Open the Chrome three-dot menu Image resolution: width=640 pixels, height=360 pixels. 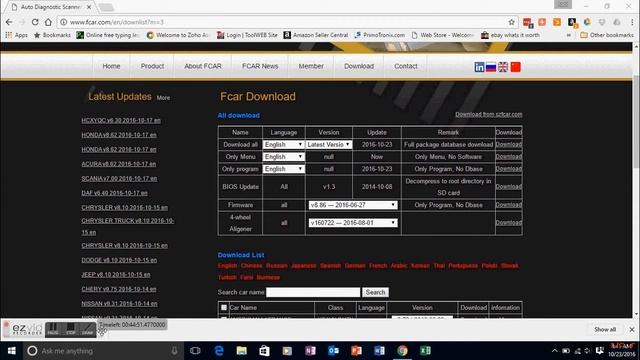click(x=632, y=22)
